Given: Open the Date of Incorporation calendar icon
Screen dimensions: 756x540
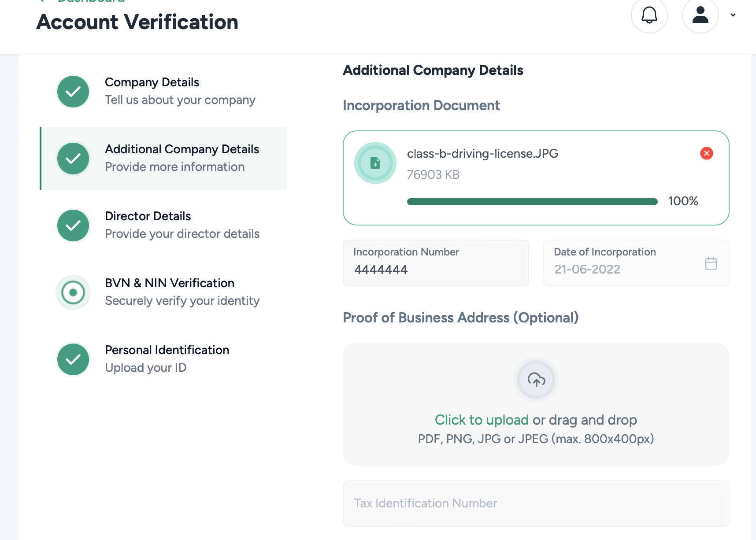Looking at the screenshot, I should pos(711,263).
